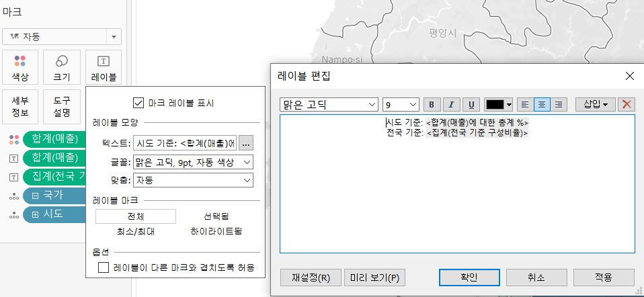Select 하이라이트됨 under 레이블 마크
This screenshot has width=644, height=297.
pyautogui.click(x=216, y=232)
